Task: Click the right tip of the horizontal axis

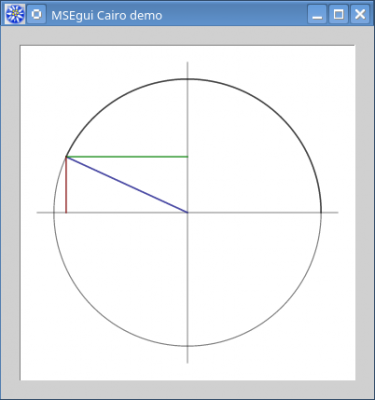Action: pos(337,212)
